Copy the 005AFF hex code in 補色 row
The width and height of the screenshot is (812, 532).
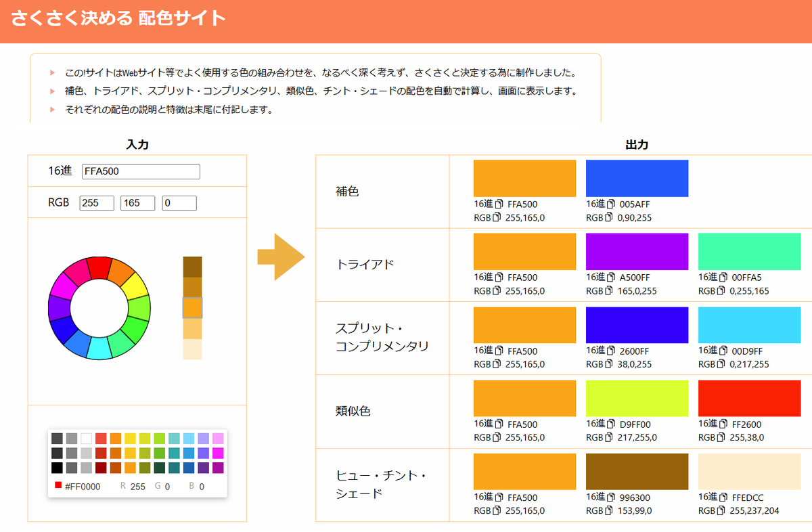[612, 204]
